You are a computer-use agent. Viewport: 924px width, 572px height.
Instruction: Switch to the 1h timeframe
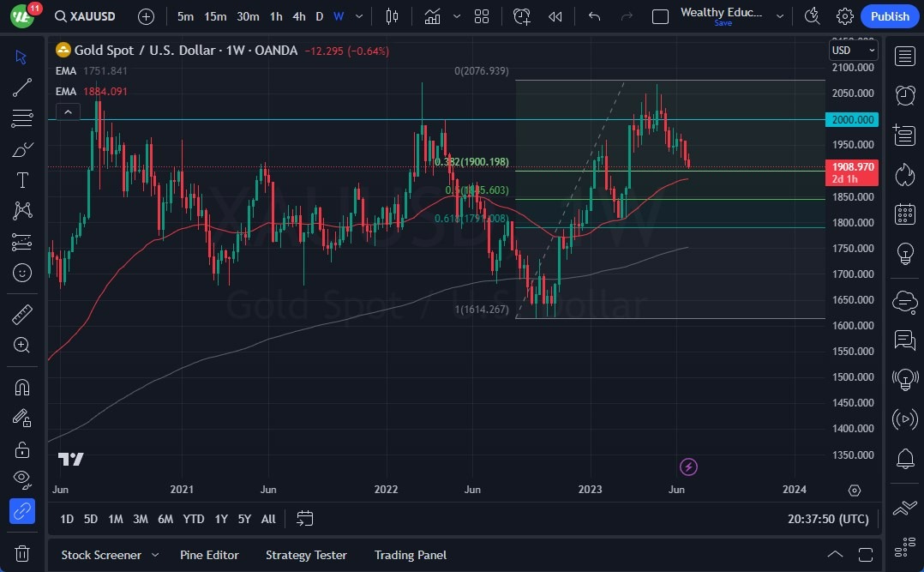point(276,16)
